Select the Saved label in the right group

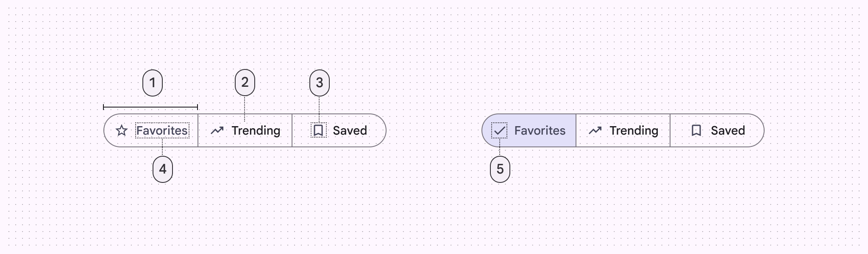728,130
